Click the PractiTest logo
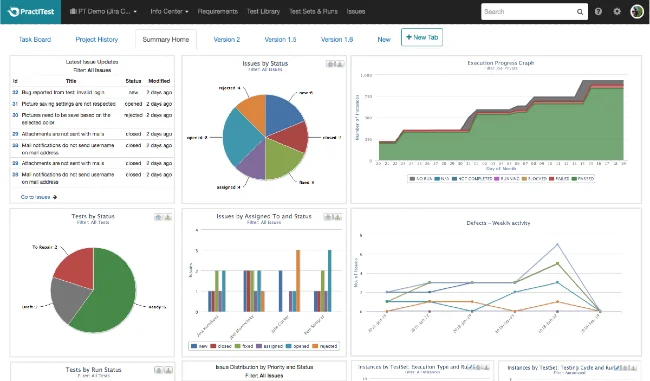650x381 pixels. coord(31,12)
